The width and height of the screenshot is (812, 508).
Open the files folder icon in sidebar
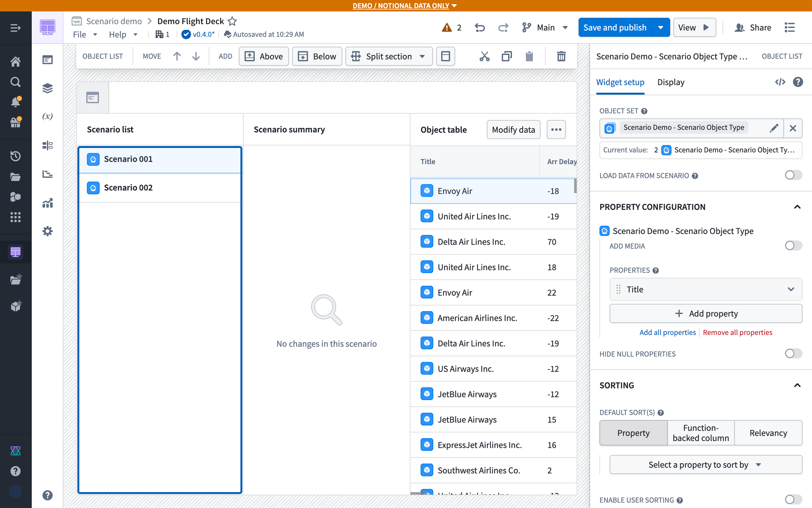(x=16, y=177)
